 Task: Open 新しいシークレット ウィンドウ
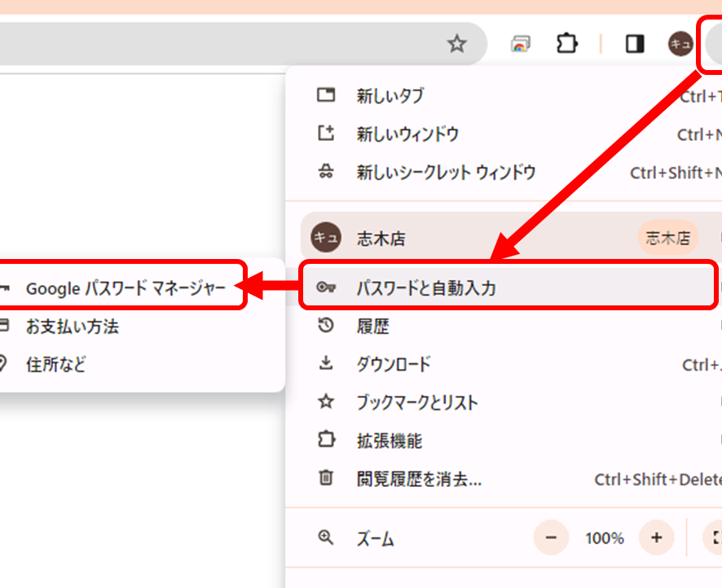click(446, 173)
